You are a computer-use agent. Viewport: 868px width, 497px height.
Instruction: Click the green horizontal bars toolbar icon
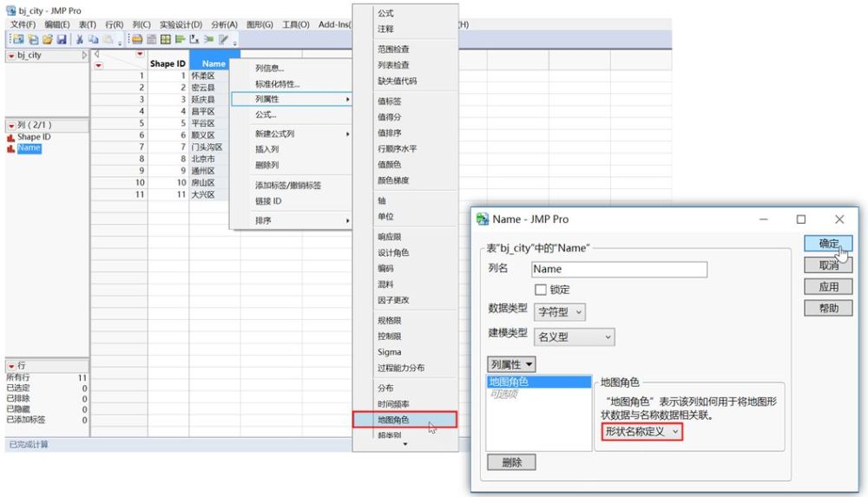(x=180, y=39)
